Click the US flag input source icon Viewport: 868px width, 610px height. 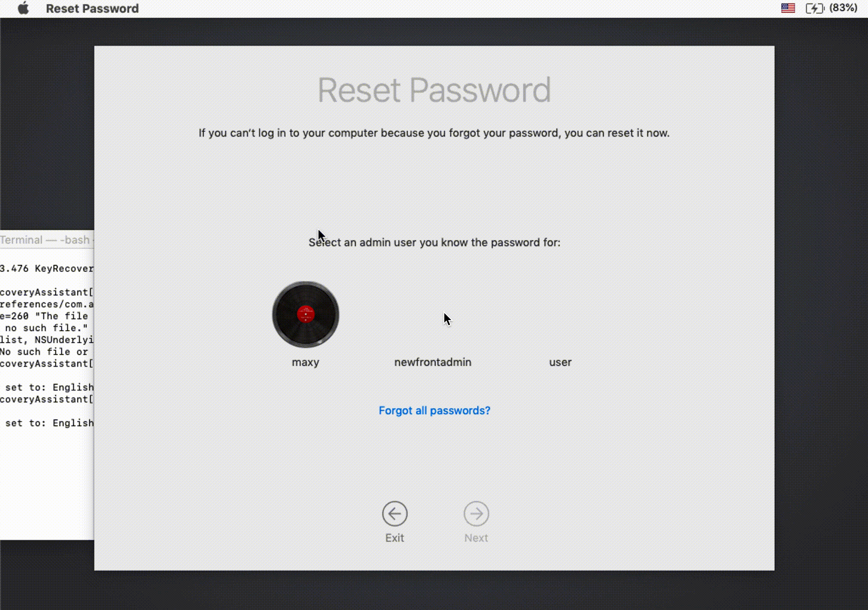pyautogui.click(x=788, y=8)
